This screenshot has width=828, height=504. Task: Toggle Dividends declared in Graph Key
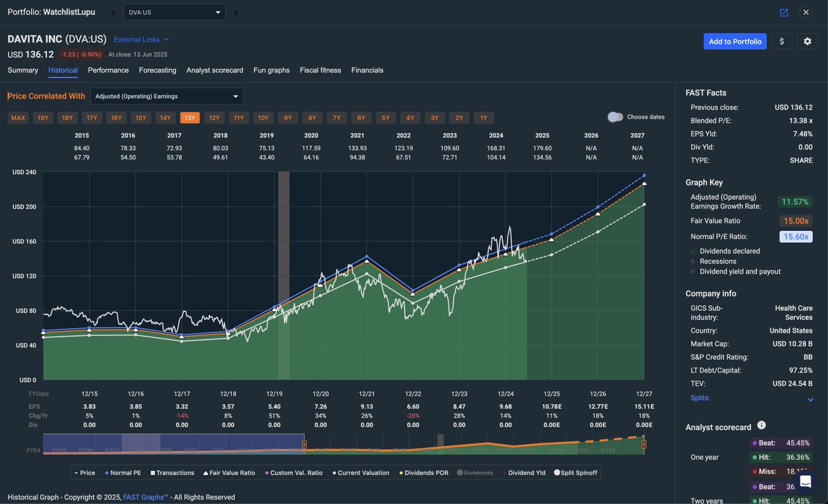click(725, 251)
